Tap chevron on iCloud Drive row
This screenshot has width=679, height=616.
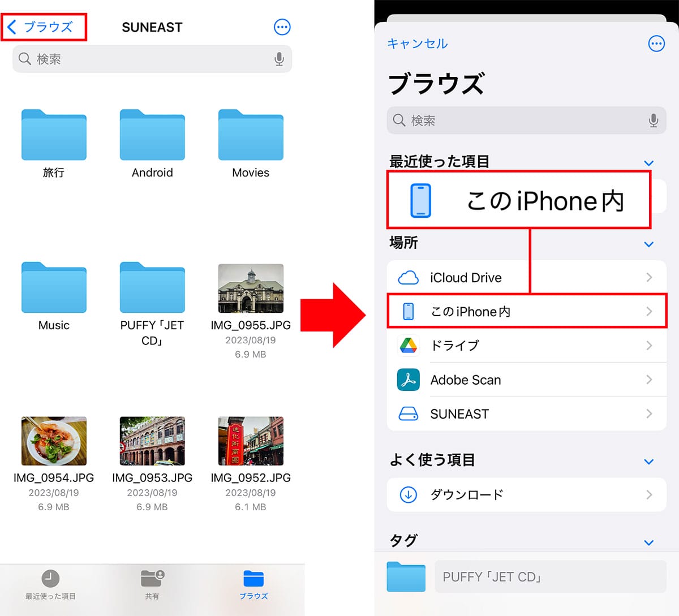(649, 277)
